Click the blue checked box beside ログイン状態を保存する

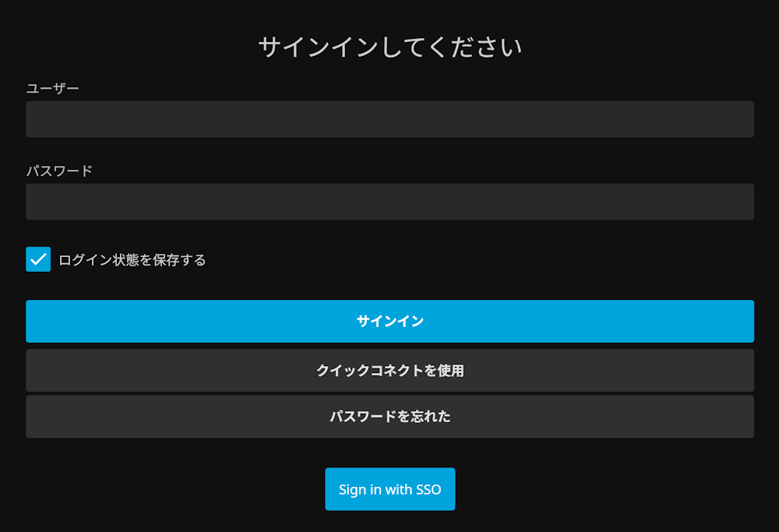pyautogui.click(x=38, y=259)
